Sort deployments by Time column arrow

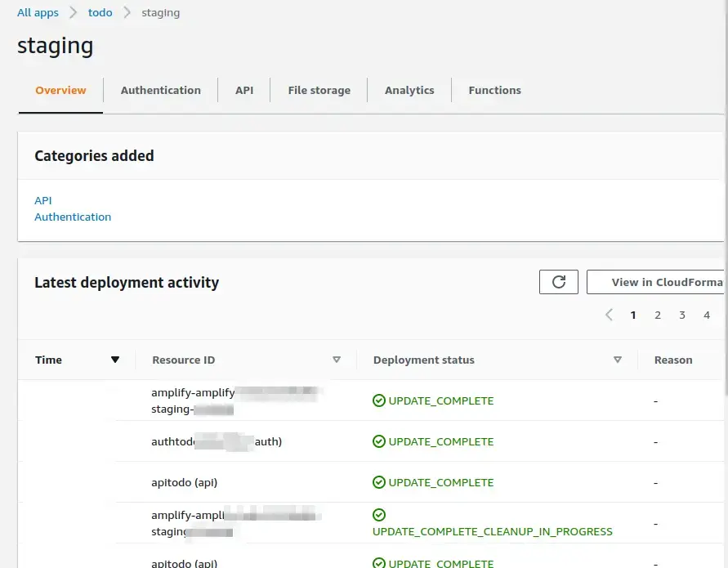click(x=115, y=360)
